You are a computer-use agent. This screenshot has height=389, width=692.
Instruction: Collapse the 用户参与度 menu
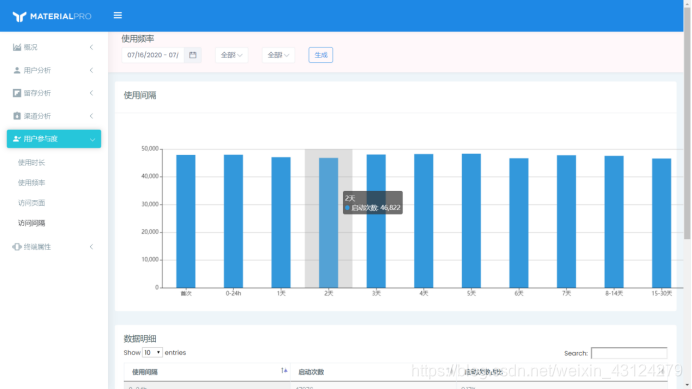click(x=54, y=139)
